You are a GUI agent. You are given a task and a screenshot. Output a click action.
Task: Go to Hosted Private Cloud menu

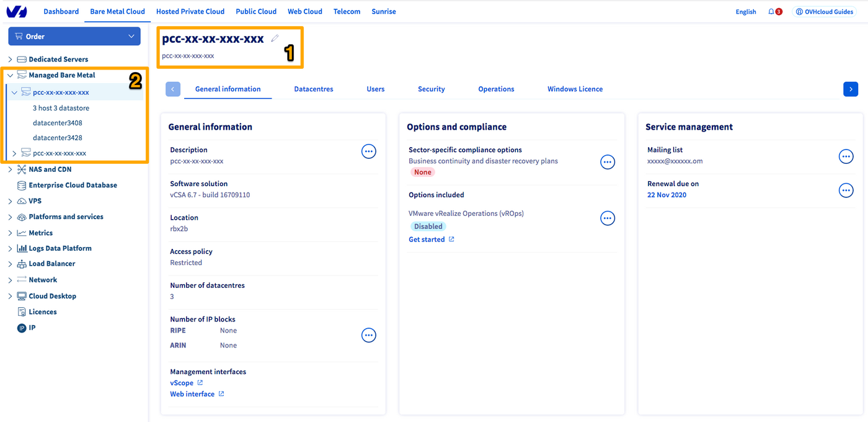coord(190,11)
